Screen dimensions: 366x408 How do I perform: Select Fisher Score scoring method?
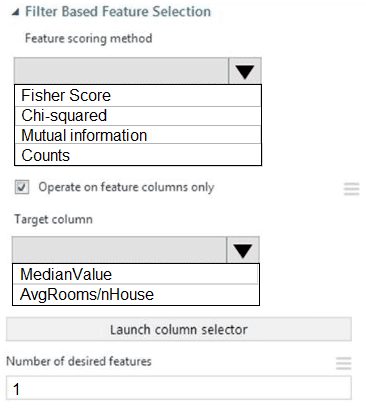tap(138, 96)
